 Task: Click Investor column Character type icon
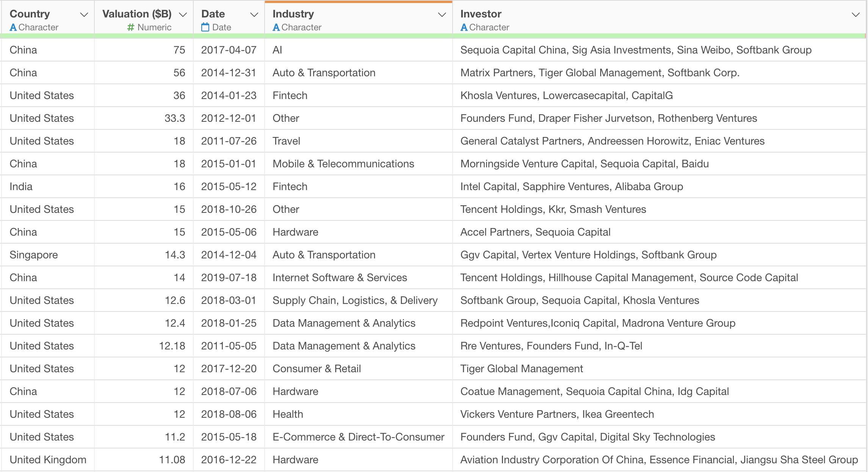pos(464,27)
